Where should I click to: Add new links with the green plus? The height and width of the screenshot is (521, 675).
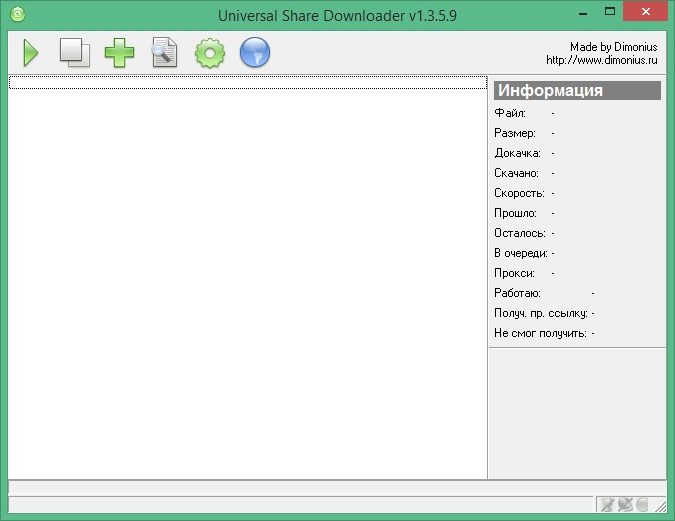click(x=119, y=53)
